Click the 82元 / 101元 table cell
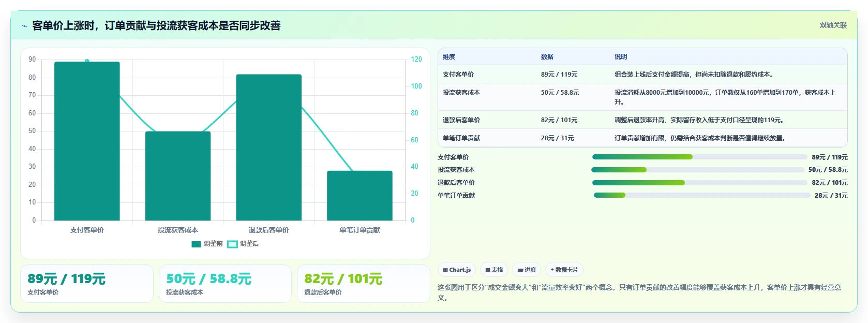Image resolution: width=868 pixels, height=323 pixels. pos(559,120)
